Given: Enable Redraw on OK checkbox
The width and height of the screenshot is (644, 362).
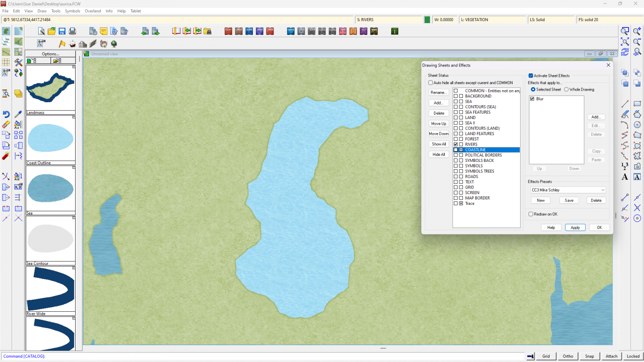Looking at the screenshot, I should pyautogui.click(x=531, y=214).
